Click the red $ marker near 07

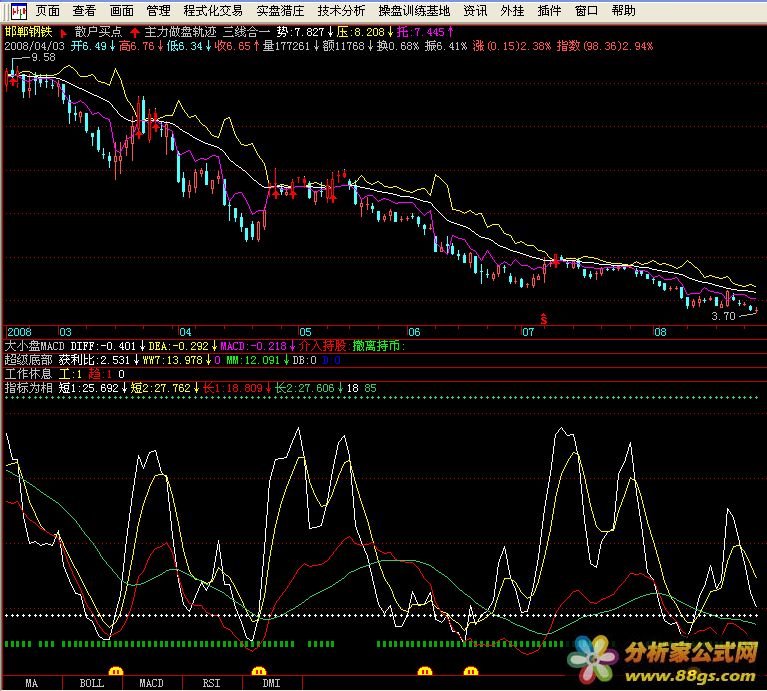pyautogui.click(x=543, y=319)
